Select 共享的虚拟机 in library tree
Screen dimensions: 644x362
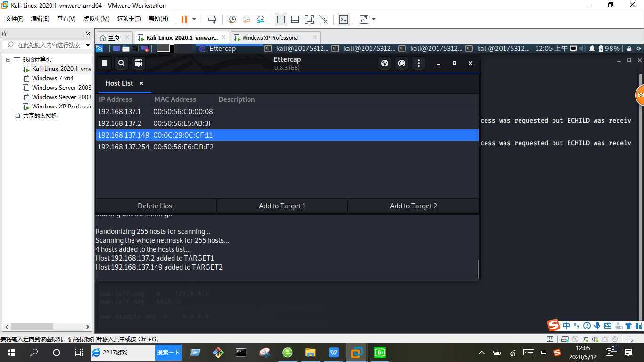40,116
